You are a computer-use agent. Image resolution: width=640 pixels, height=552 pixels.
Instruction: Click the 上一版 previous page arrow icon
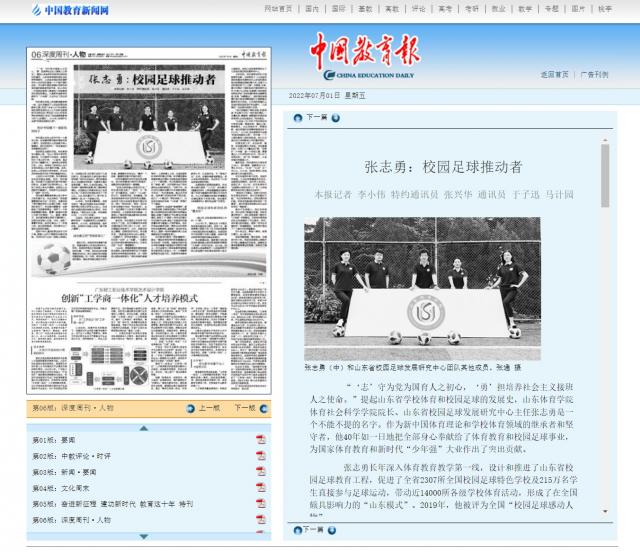pos(191,408)
